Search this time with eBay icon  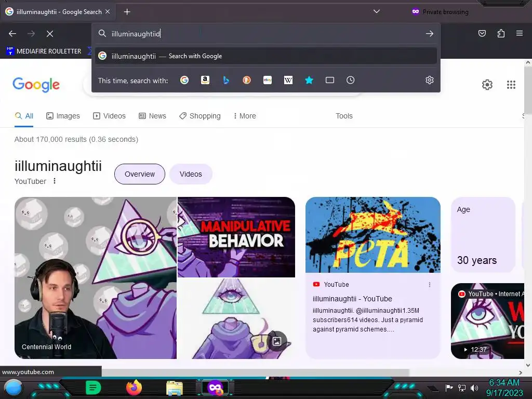[268, 80]
